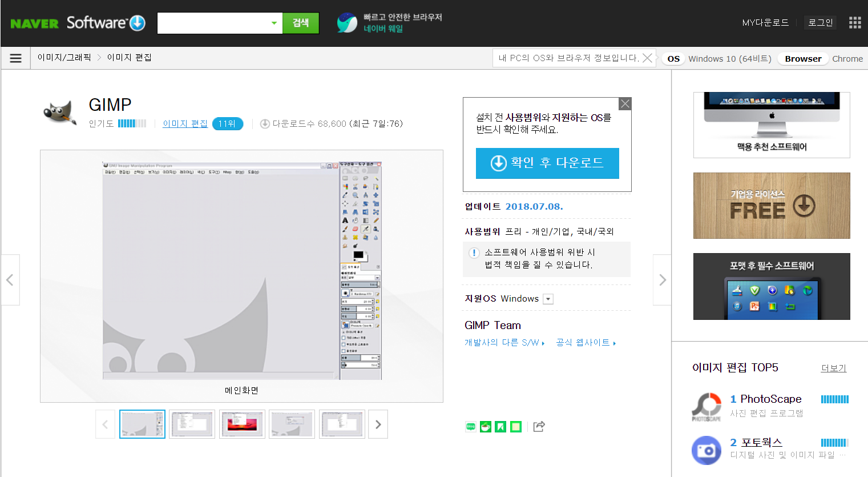The image size is (868, 477).
Task: Select 이미지 편집 breadcrumb
Action: click(129, 58)
